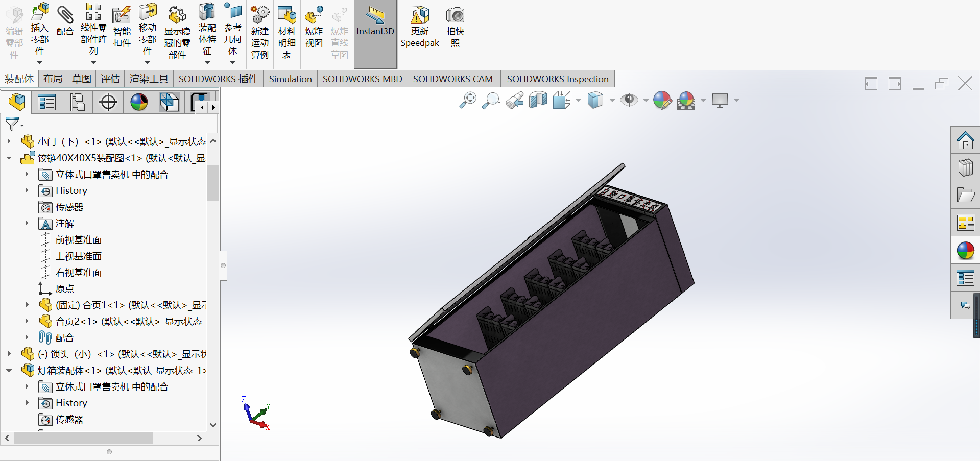Open Appearances color ball in task pane
Screen dimensions: 980x461
point(965,250)
